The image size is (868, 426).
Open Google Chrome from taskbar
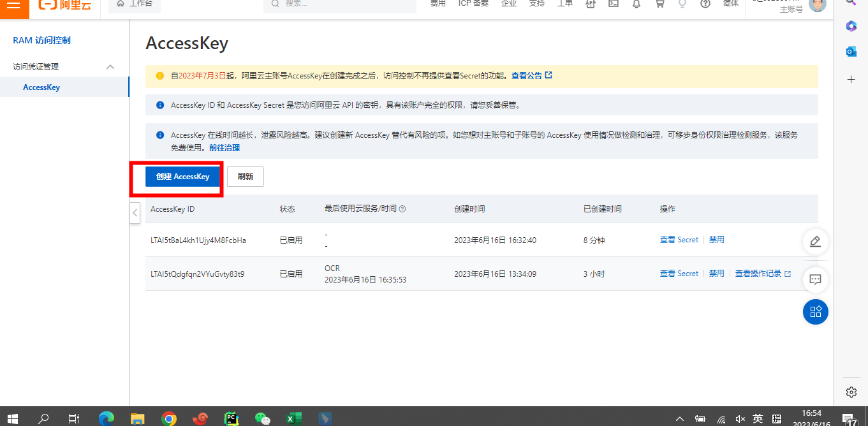(x=169, y=418)
